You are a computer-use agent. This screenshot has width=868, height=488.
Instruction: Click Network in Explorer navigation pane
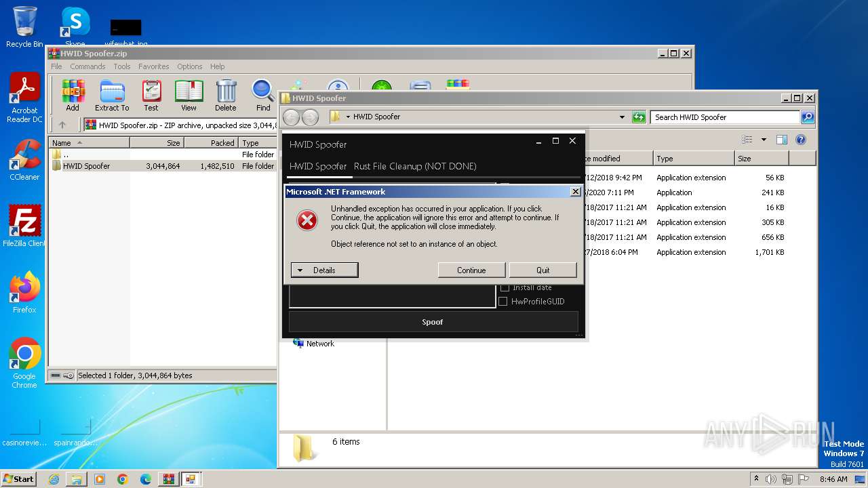320,344
